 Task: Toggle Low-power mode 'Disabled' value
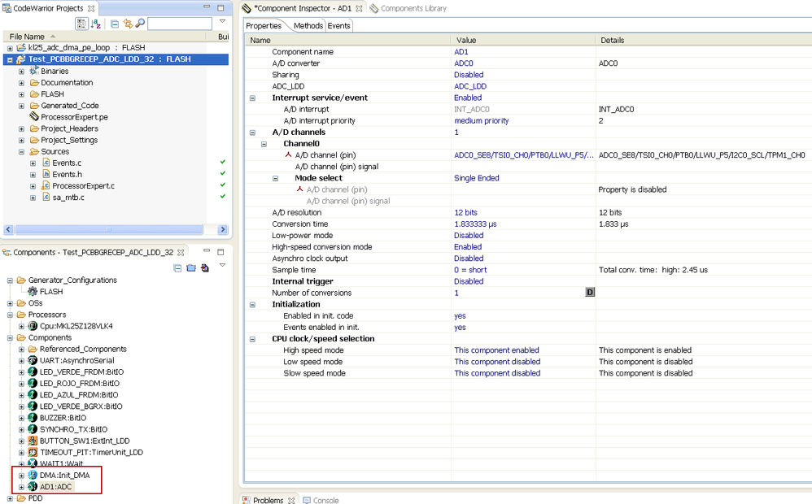469,235
